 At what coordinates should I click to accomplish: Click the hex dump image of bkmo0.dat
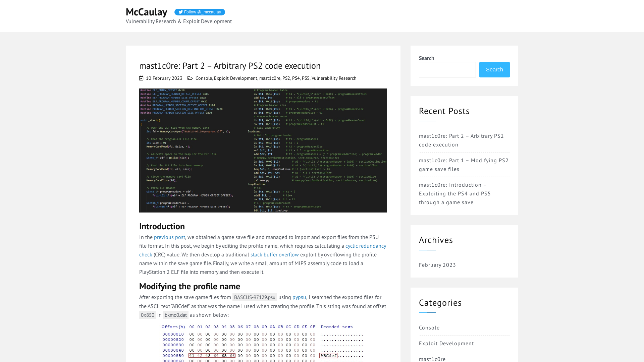tap(263, 343)
